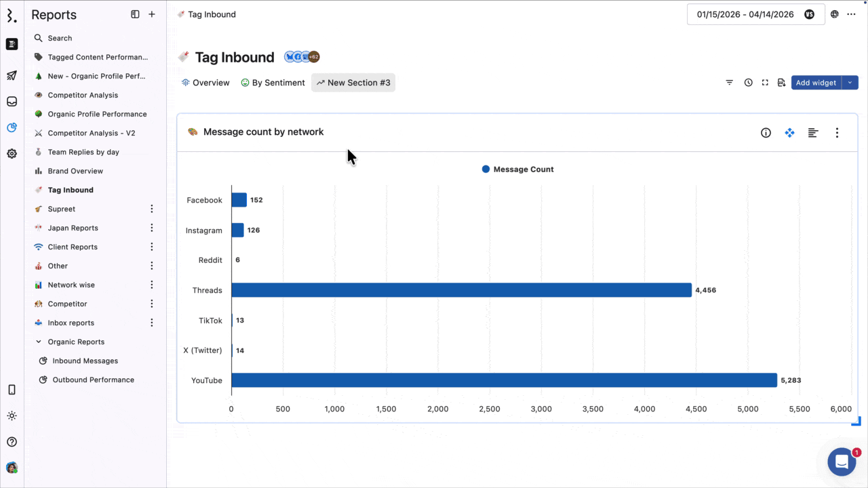Switch to By Sentiment tab
The image size is (868, 488).
pos(273,83)
